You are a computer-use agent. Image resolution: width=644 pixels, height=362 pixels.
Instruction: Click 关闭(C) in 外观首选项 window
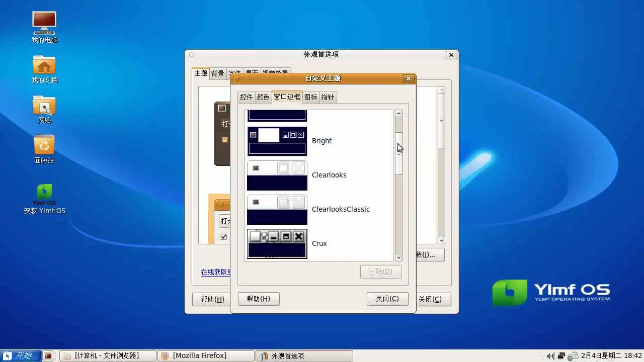pos(433,299)
